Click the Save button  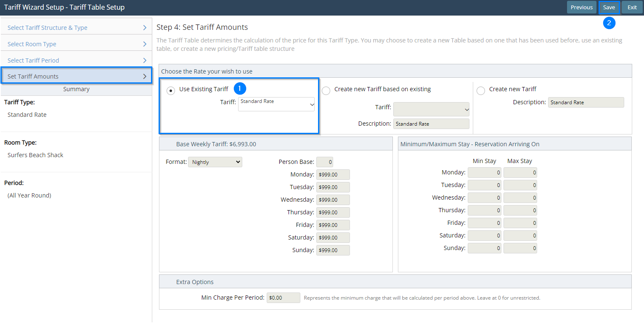[x=609, y=8]
